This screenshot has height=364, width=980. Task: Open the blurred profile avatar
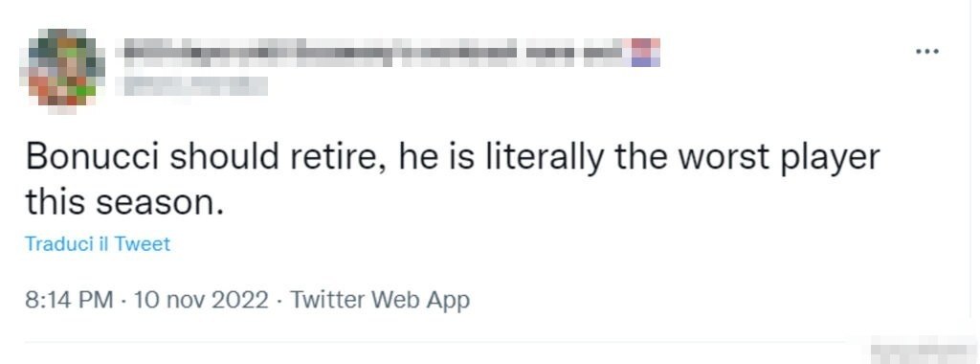click(x=62, y=69)
